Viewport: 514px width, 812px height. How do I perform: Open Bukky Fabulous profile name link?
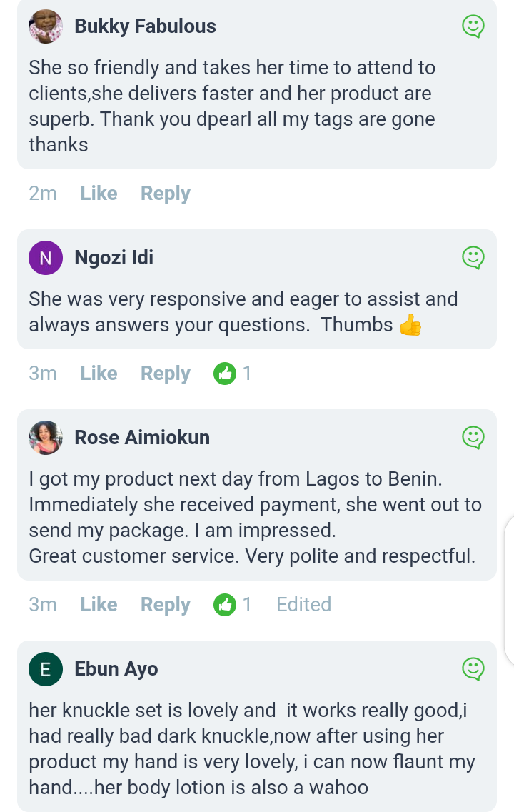[x=145, y=26]
